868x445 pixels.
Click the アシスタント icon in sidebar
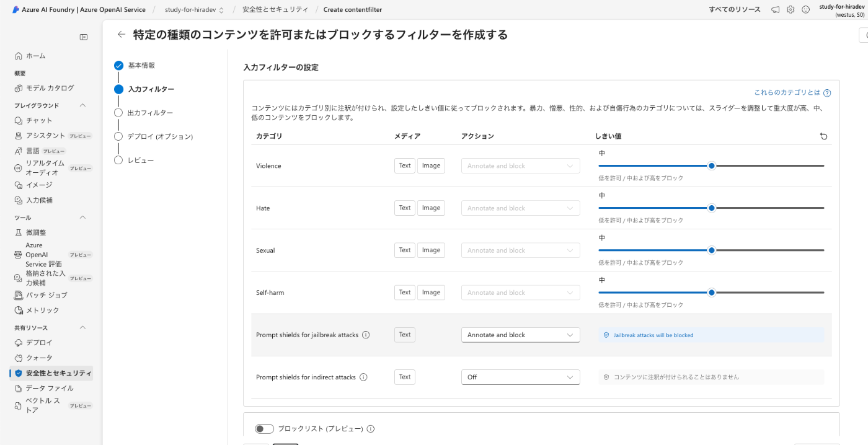point(18,136)
